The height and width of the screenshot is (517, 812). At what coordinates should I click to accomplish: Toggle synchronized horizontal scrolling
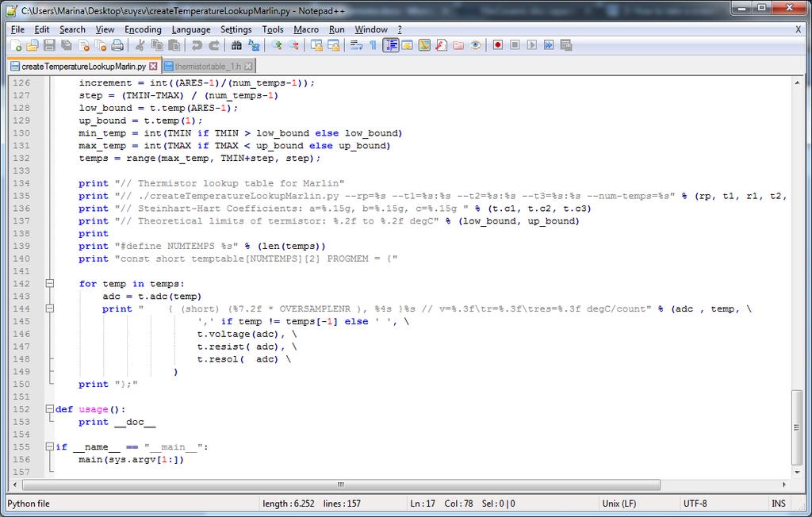point(334,45)
